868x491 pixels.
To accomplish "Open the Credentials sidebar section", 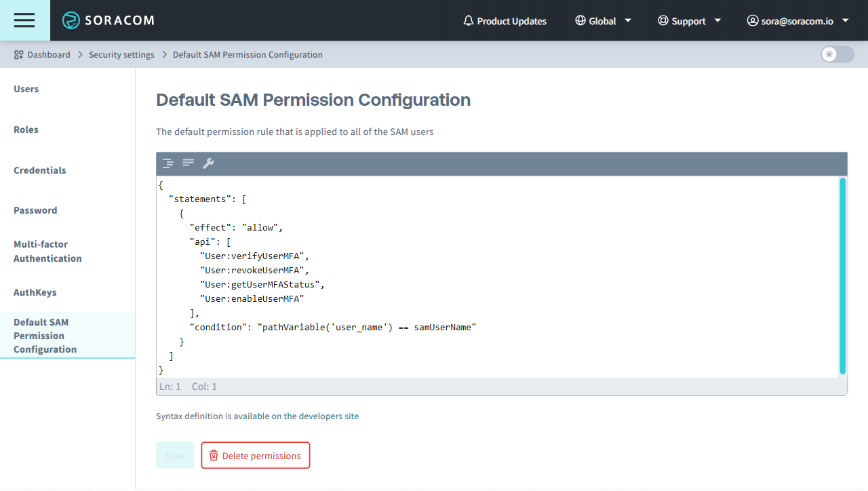I will 40,170.
